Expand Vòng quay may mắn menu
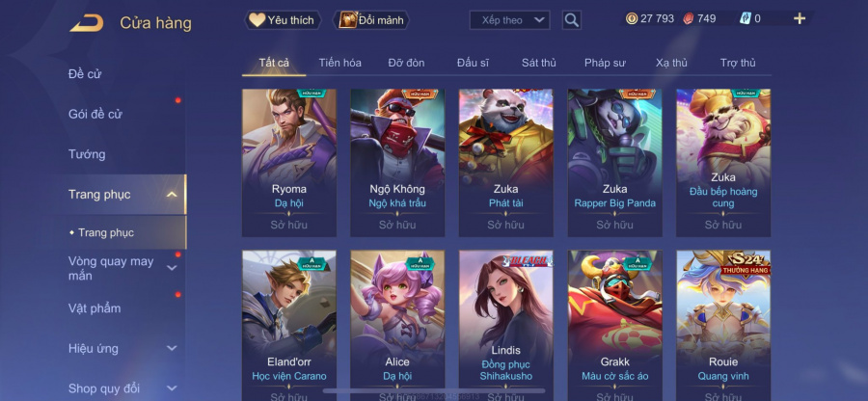 (173, 268)
